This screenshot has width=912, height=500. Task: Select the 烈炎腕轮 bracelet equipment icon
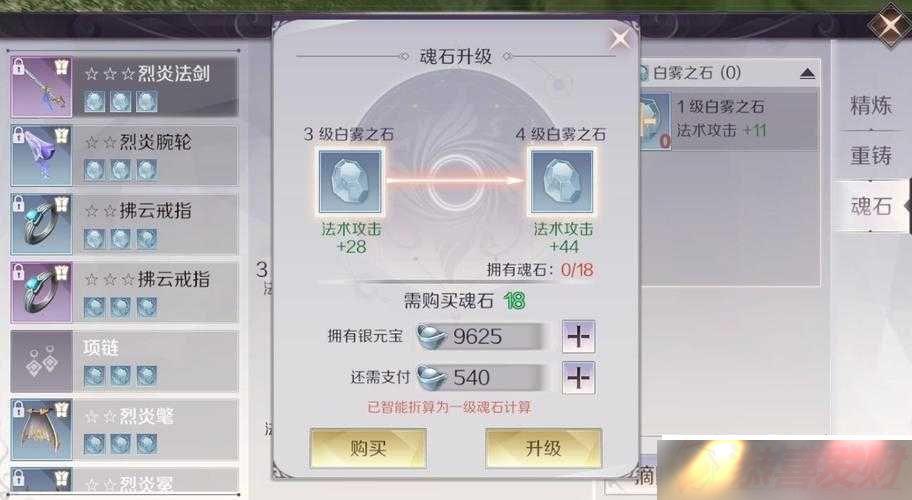(x=41, y=155)
